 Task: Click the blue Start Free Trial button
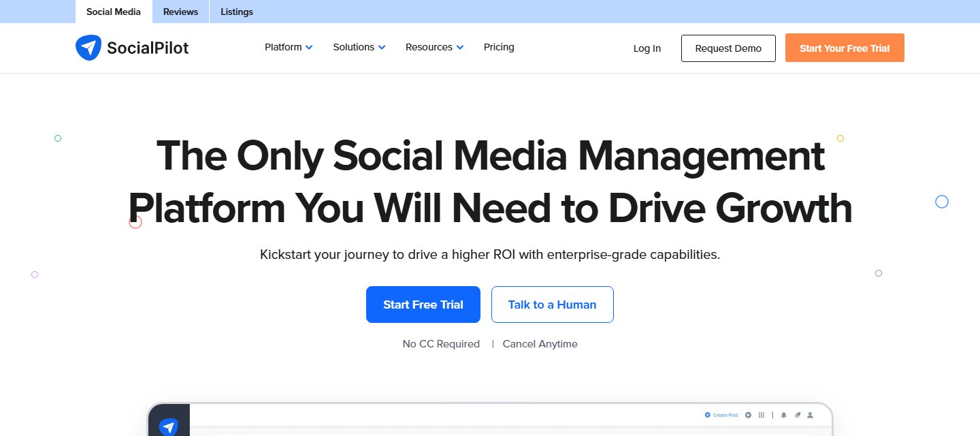423,305
